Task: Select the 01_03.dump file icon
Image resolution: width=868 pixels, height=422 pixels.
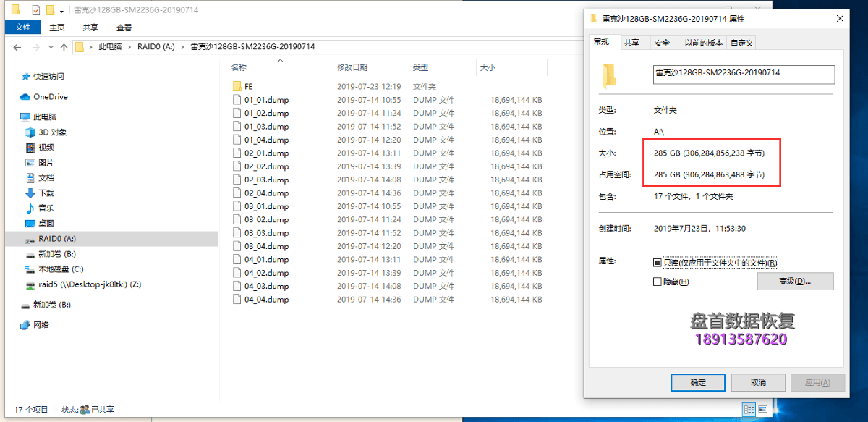Action: 237,126
